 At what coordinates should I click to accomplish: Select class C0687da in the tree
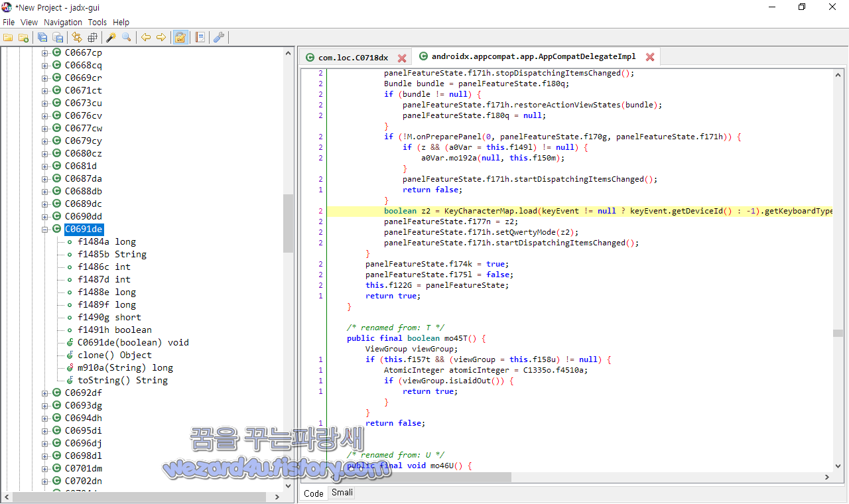click(x=84, y=179)
